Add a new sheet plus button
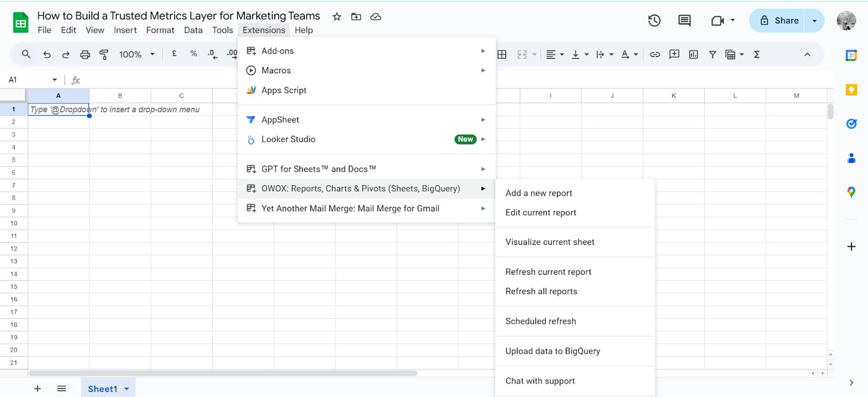This screenshot has width=868, height=397. (x=37, y=389)
